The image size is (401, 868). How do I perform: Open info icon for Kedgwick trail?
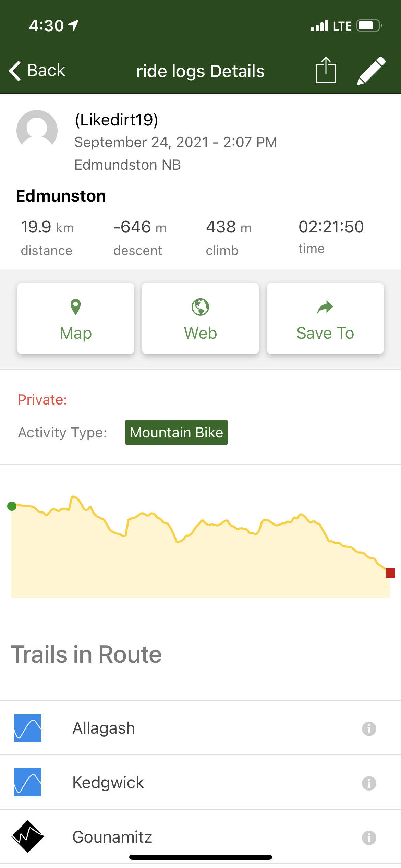point(369,783)
